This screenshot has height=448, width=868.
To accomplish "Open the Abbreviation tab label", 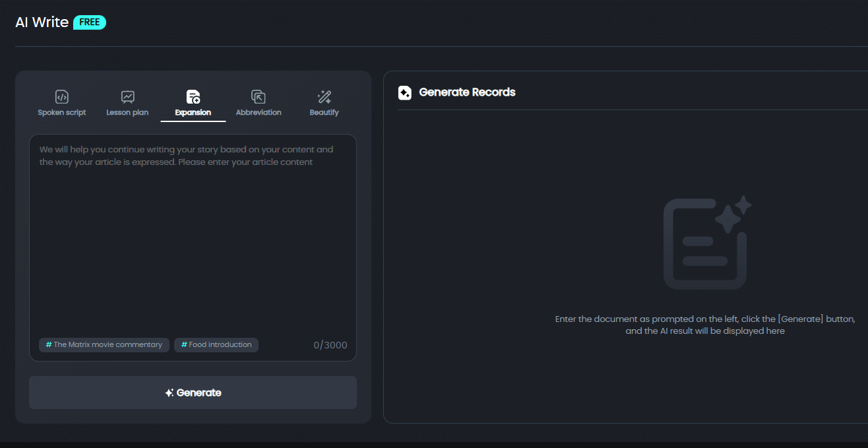I will 259,113.
